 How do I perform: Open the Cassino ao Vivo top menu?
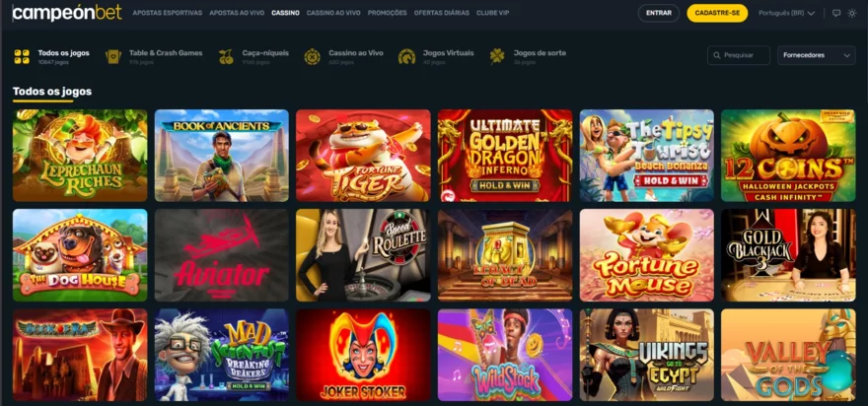tap(333, 13)
